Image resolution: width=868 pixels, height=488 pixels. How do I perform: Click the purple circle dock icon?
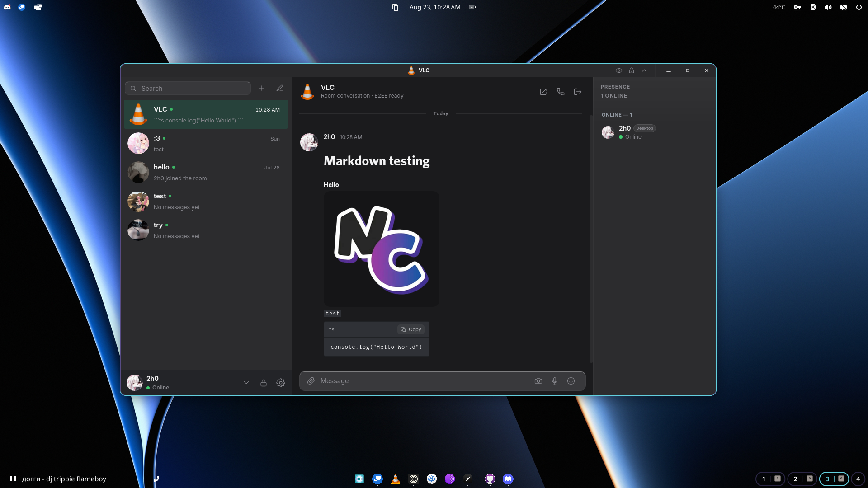(x=450, y=479)
